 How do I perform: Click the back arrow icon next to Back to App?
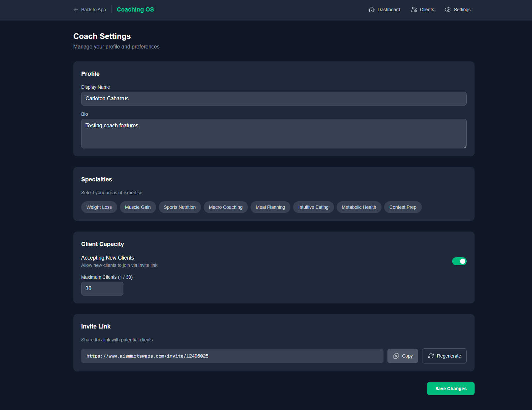click(x=76, y=10)
